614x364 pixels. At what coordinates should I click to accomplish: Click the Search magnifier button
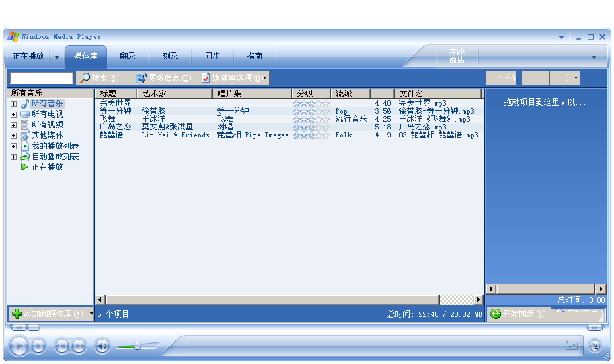click(99, 78)
